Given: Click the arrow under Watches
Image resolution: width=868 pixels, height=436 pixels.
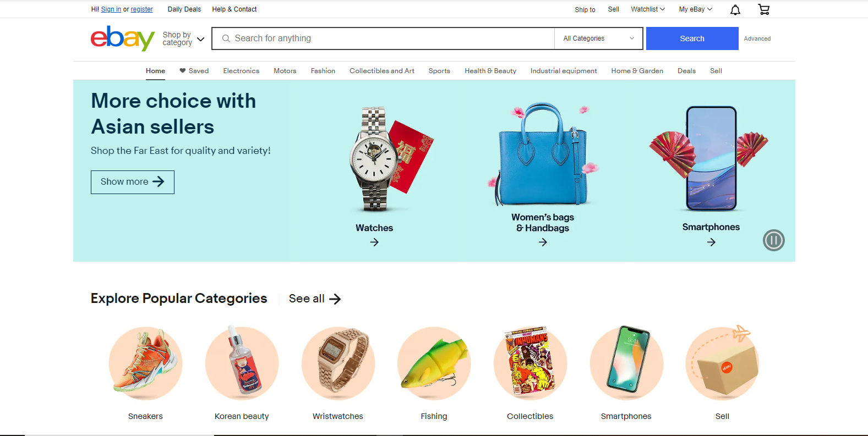Looking at the screenshot, I should coord(374,242).
